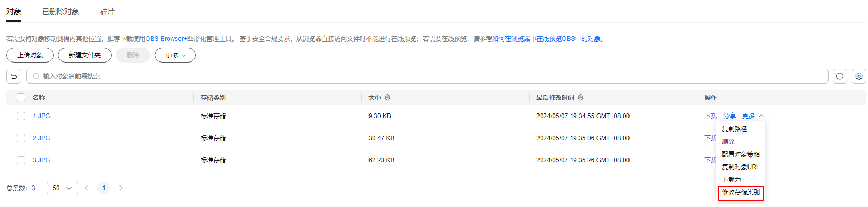Check the box for 1.JPG
This screenshot has width=868, height=207.
coord(21,116)
